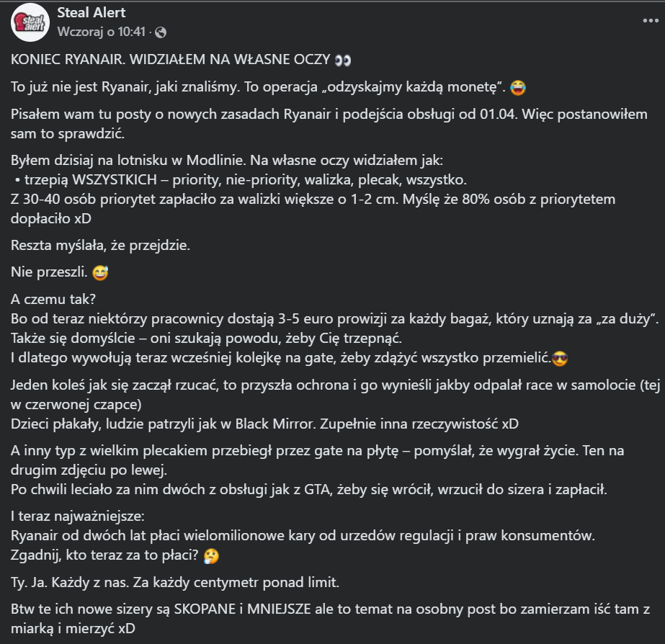Click the line starting "Byłem dzisiaj na lotnisku"

[x=227, y=161]
